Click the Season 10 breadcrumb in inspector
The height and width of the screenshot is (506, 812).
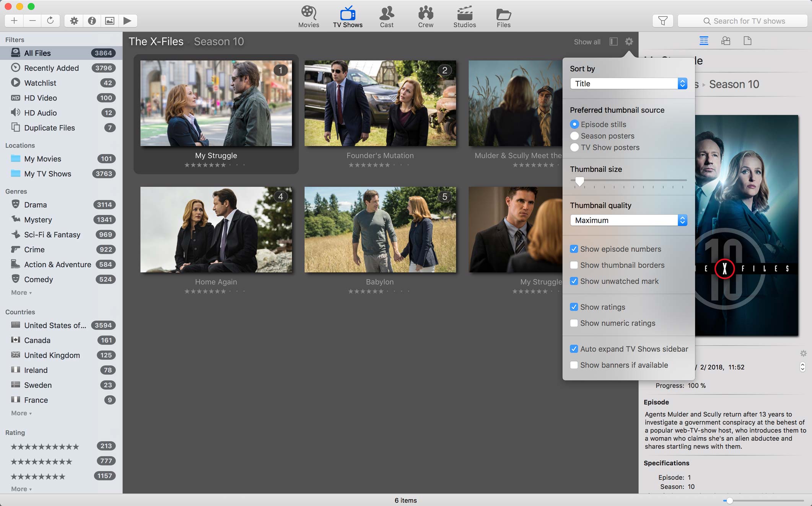tap(734, 84)
